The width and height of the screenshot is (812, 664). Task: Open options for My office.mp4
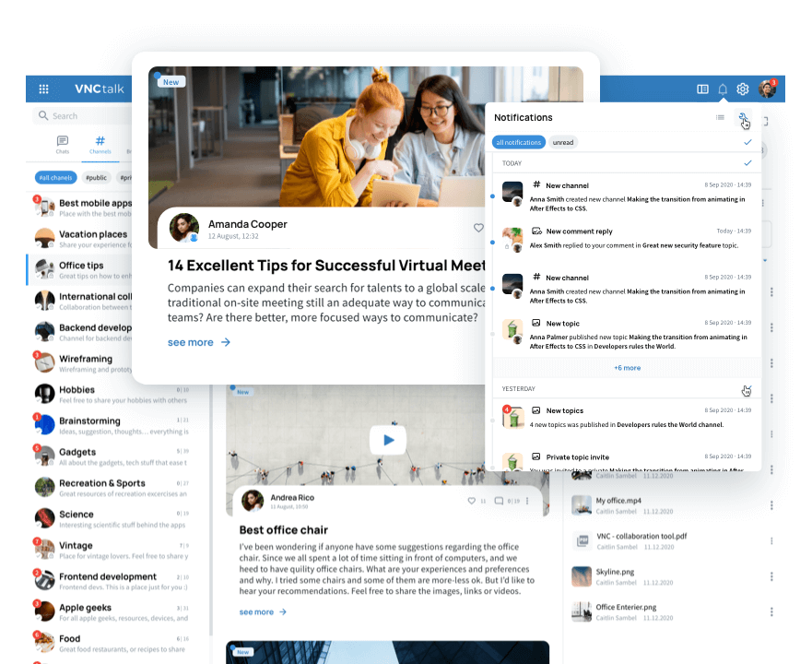tap(771, 504)
